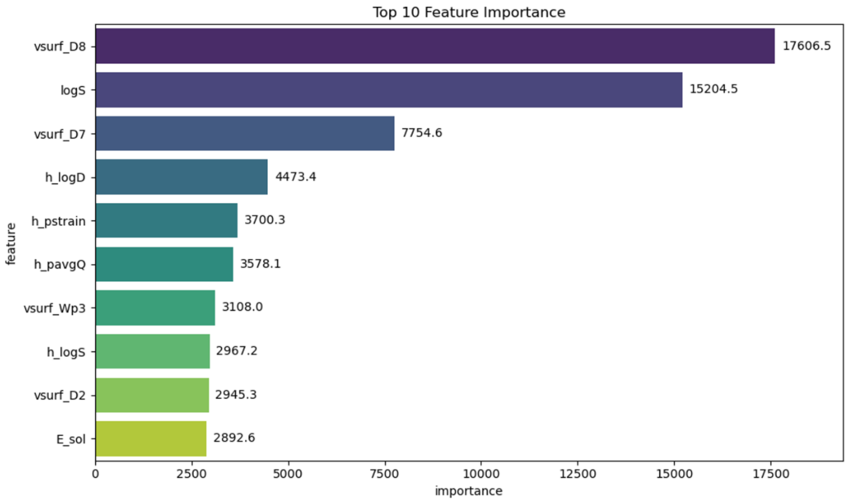Screen dimensions: 851x504
Task: Click the 2892.6 value label
Action: [x=234, y=438]
